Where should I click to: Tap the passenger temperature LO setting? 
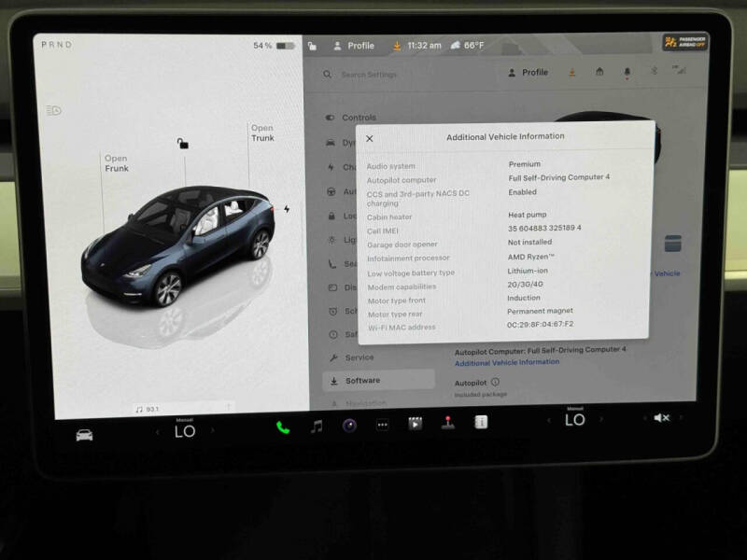(575, 419)
